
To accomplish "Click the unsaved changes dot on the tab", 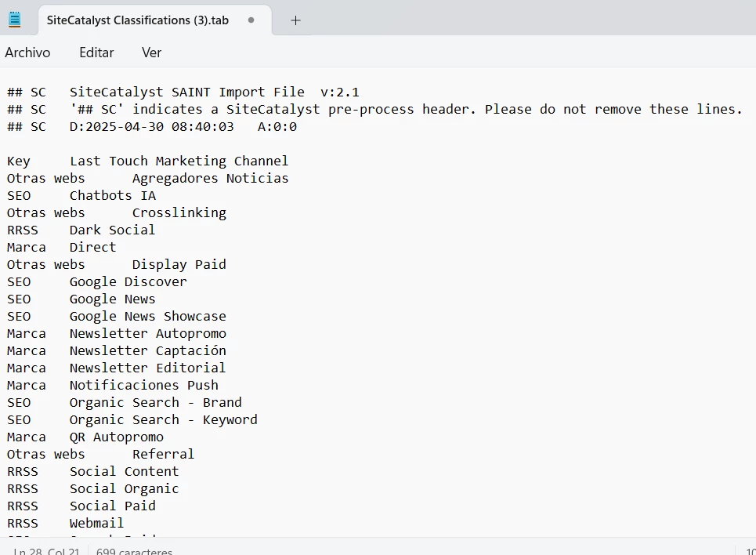I will (x=251, y=20).
